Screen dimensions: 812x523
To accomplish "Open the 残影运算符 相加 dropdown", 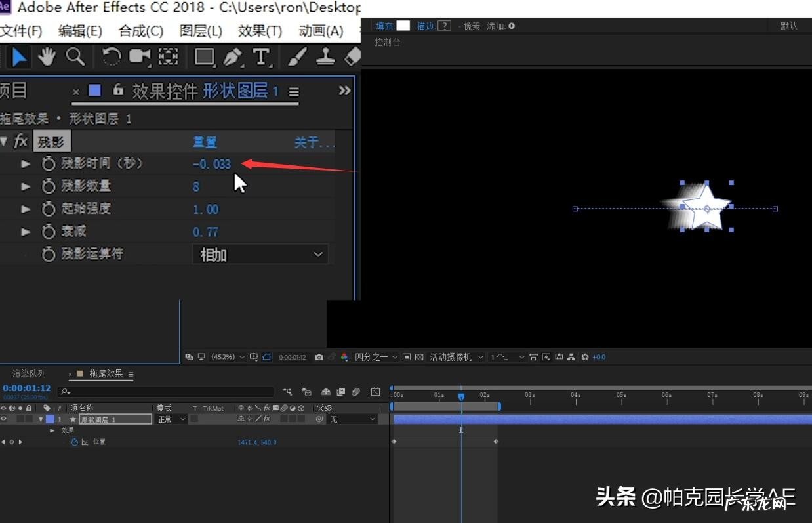I will click(x=260, y=254).
